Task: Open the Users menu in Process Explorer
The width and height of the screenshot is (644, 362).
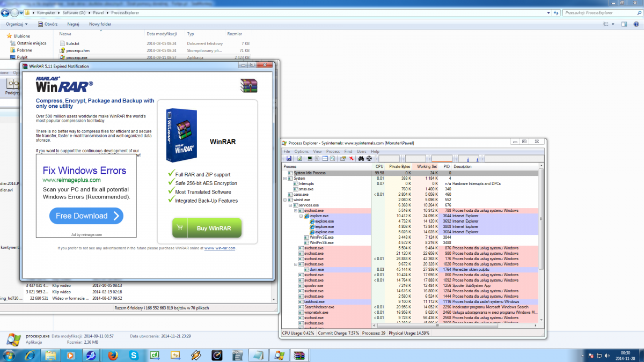Action: tap(362, 152)
